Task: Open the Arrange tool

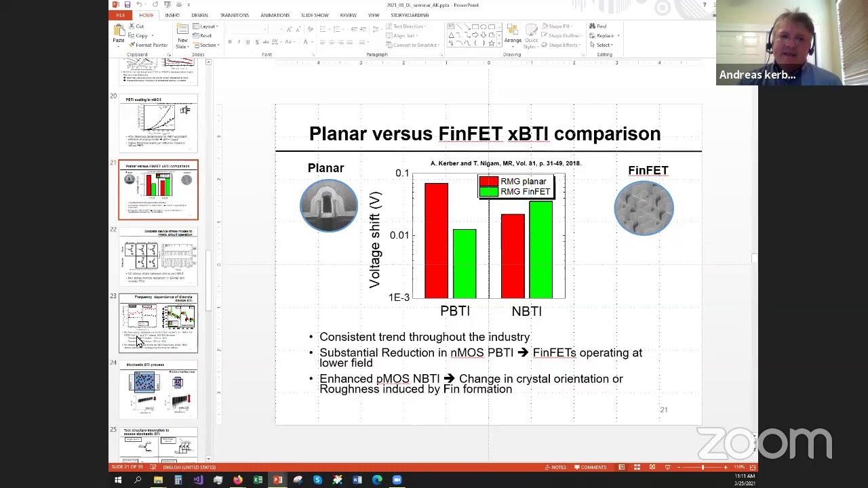Action: (x=513, y=34)
